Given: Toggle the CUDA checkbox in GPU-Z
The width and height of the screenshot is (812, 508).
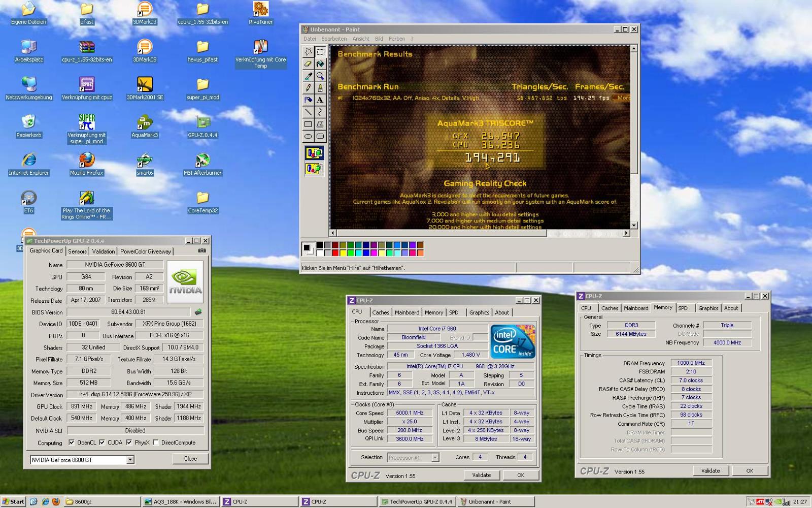Looking at the screenshot, I should click(102, 442).
